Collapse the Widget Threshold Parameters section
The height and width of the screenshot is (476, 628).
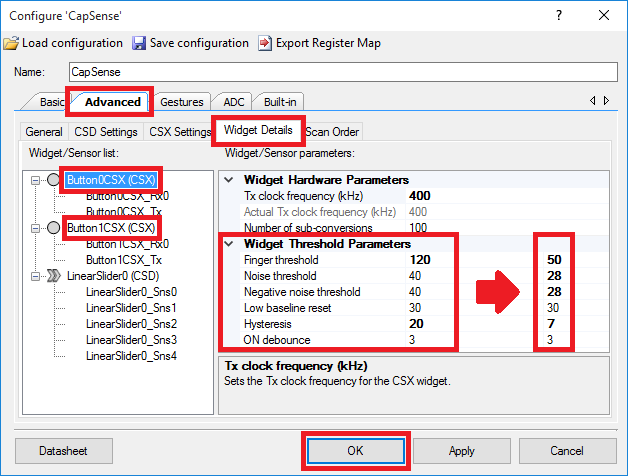click(229, 244)
